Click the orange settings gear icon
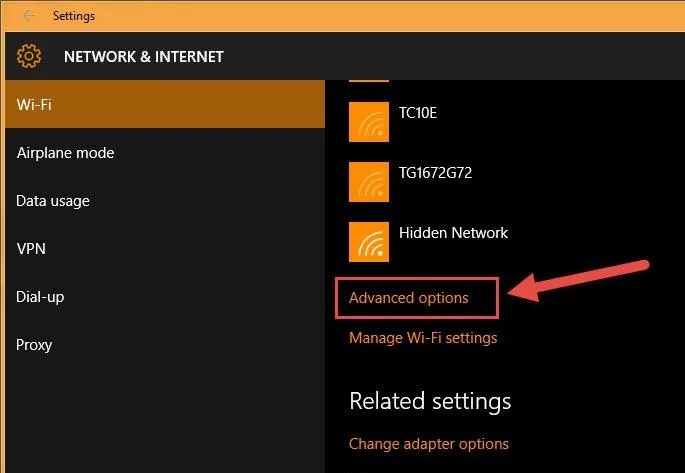Screen dimensions: 685x473 coord(29,56)
